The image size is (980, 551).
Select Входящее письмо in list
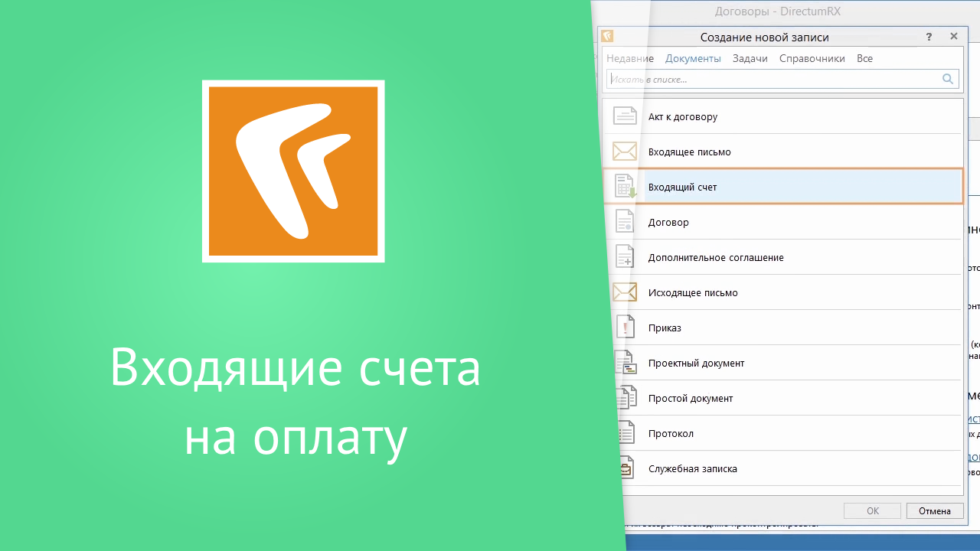[782, 152]
